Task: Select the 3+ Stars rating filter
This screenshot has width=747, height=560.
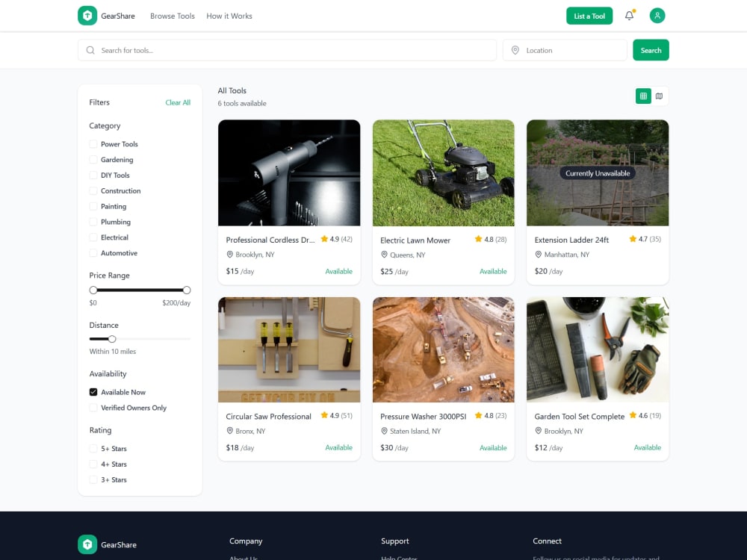Action: 93,479
